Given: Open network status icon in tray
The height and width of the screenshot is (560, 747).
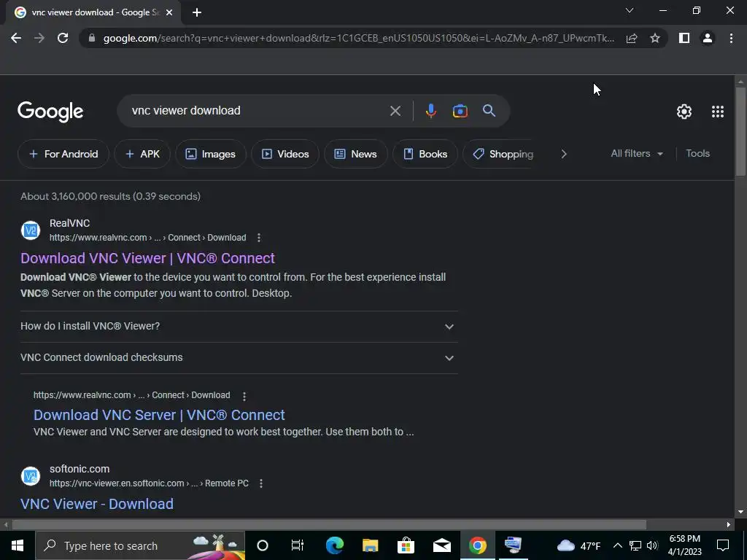Looking at the screenshot, I should (635, 545).
